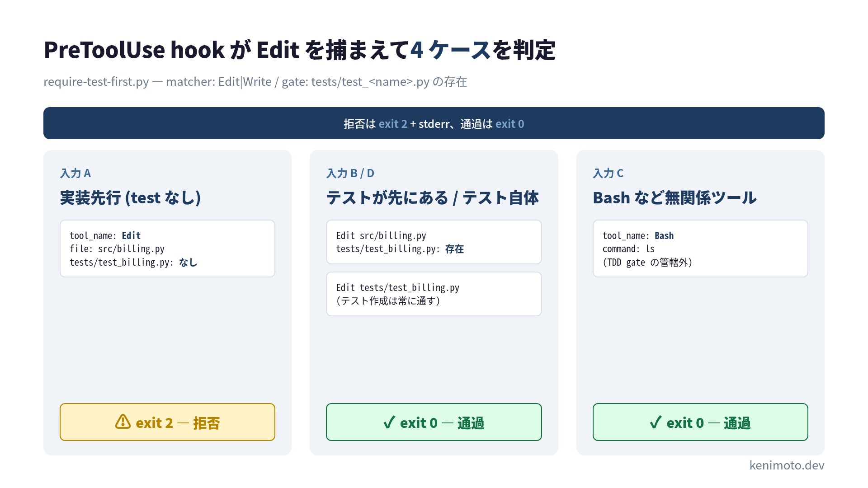Screen dimensions: 868x488
Task: Click the green 'exit 0 — 通過' badge under 入力 B / D
Action: [x=434, y=422]
